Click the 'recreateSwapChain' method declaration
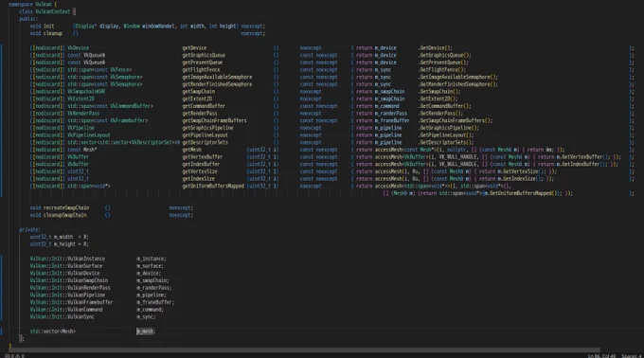This screenshot has height=358, width=644. tap(66, 207)
